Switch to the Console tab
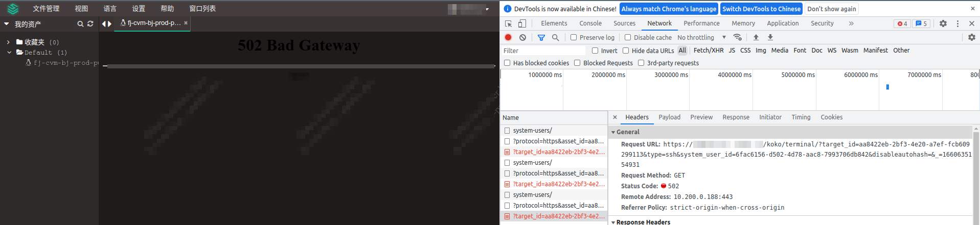The image size is (980, 225). point(590,23)
